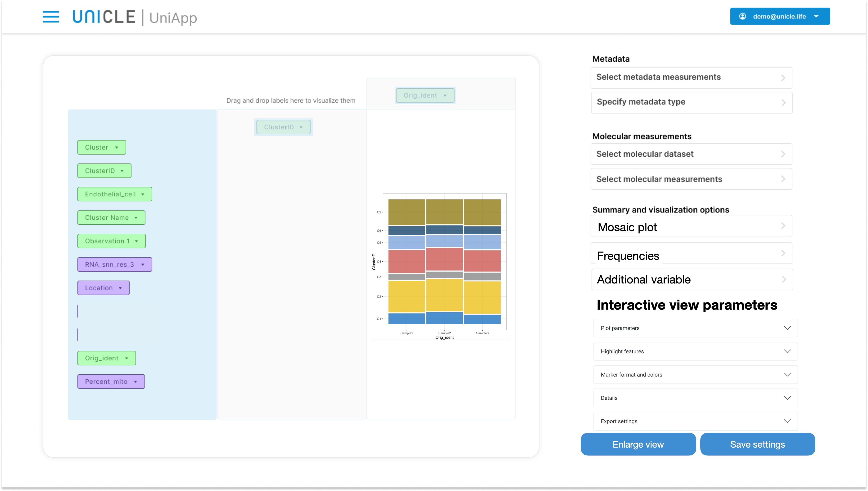Click arrow on RNA_snn_res_3 label
This screenshot has height=491, width=868.
click(x=143, y=264)
